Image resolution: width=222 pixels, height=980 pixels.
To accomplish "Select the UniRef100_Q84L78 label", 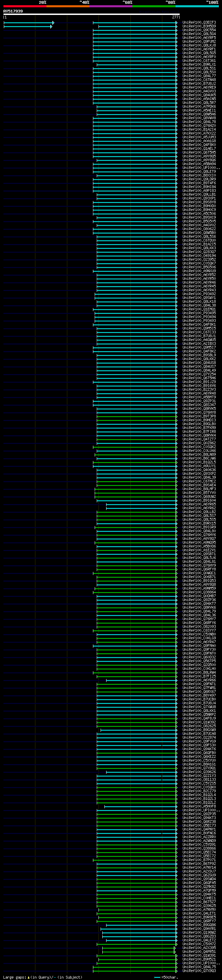I will pyautogui.click(x=199, y=122).
